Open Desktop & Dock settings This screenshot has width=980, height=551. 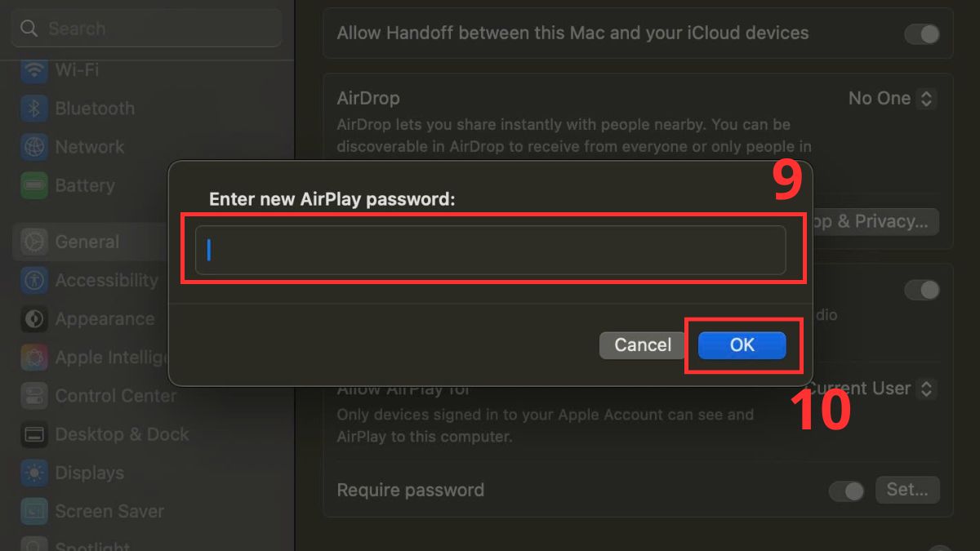coord(122,434)
